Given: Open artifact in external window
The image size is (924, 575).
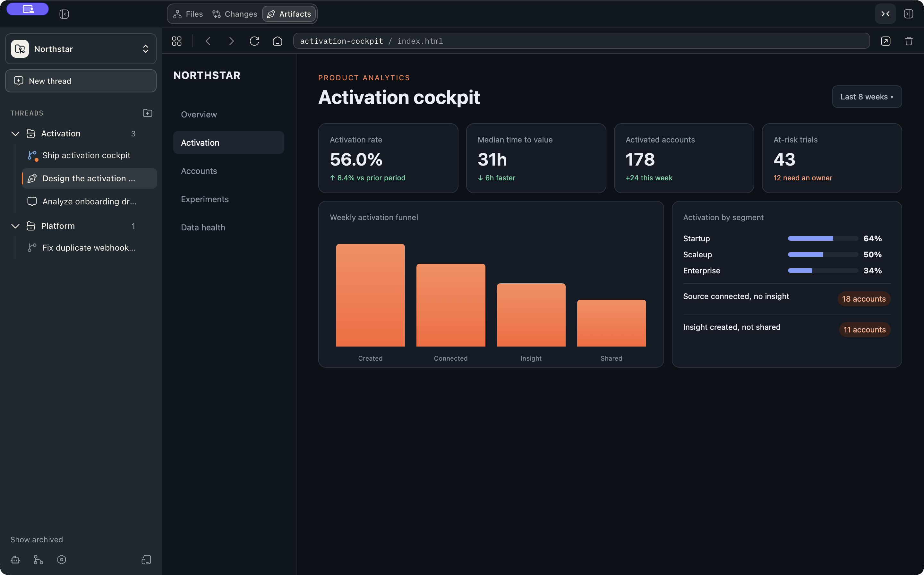Looking at the screenshot, I should (x=886, y=41).
